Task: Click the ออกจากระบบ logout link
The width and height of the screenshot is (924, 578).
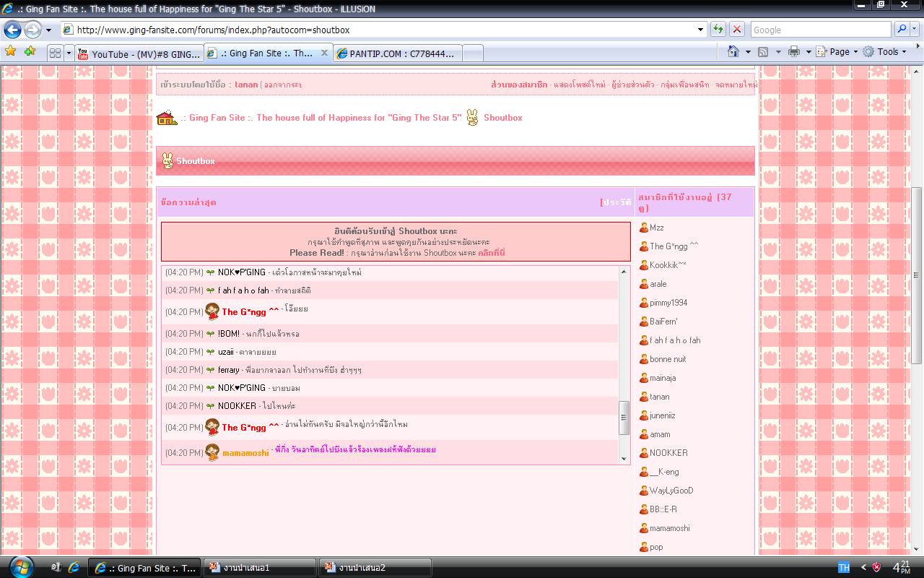Action: point(282,85)
